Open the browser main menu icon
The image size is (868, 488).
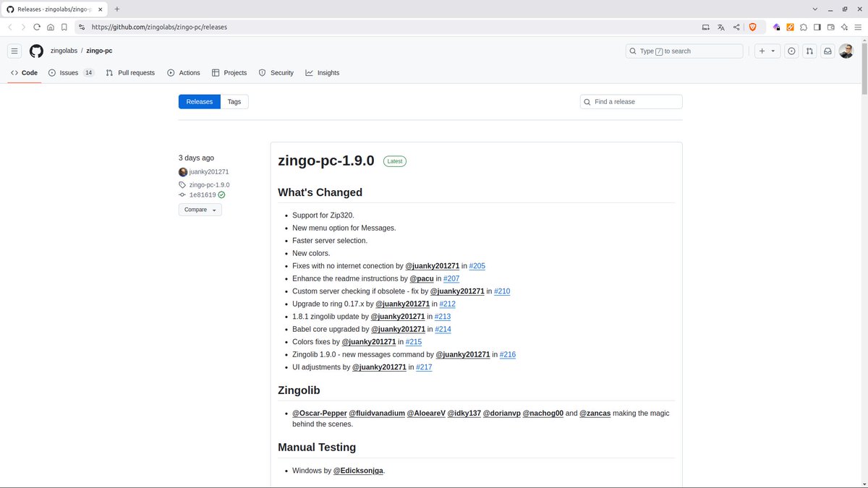[x=858, y=27]
